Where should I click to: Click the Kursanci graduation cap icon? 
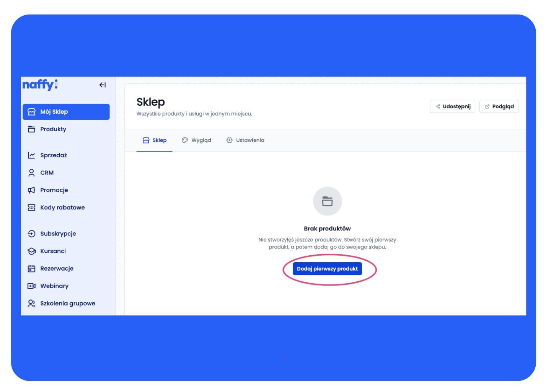click(x=31, y=251)
